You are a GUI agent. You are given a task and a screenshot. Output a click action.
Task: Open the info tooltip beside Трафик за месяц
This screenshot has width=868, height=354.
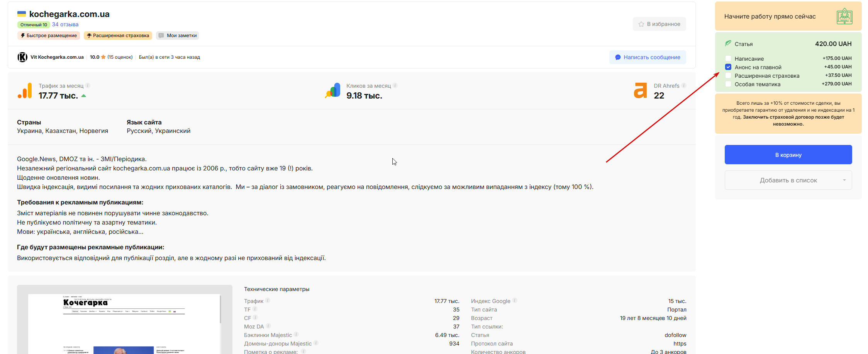[x=88, y=85]
